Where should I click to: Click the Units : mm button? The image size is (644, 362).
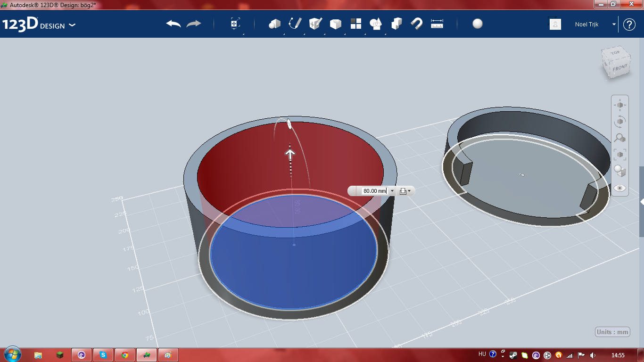612,332
